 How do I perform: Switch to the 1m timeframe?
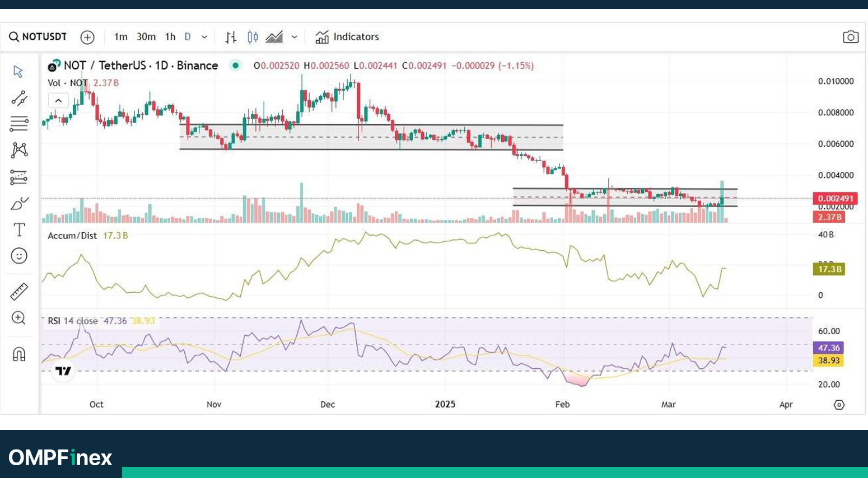point(120,37)
